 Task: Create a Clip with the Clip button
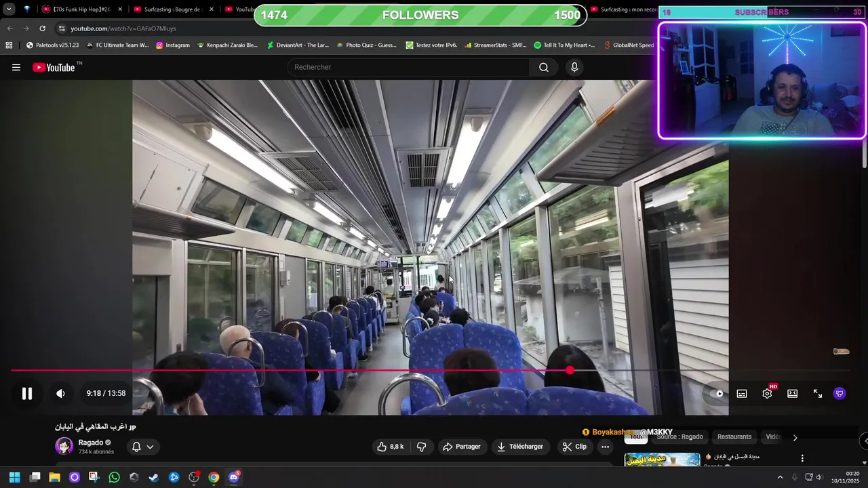(x=574, y=447)
